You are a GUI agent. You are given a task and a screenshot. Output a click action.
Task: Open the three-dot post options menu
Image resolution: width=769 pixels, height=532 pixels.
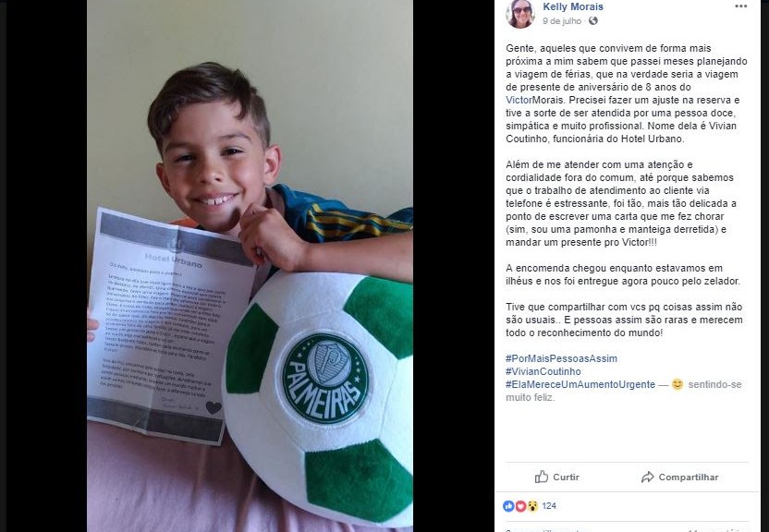tap(740, 6)
